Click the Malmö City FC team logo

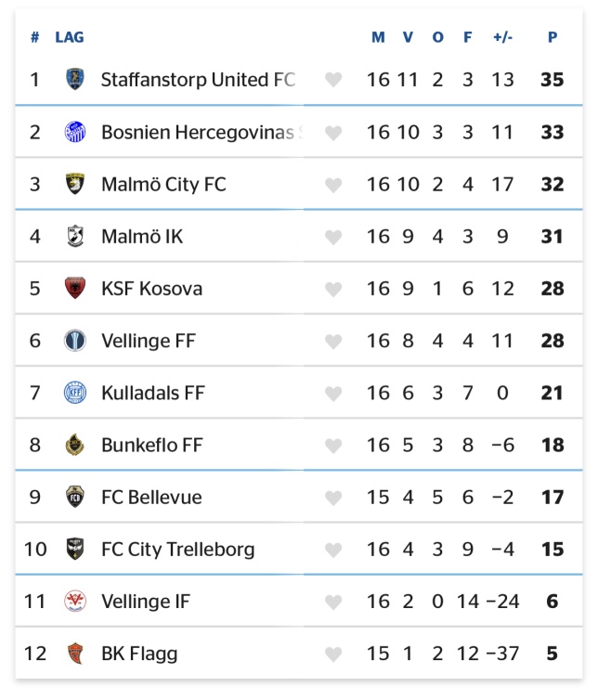pos(75,184)
